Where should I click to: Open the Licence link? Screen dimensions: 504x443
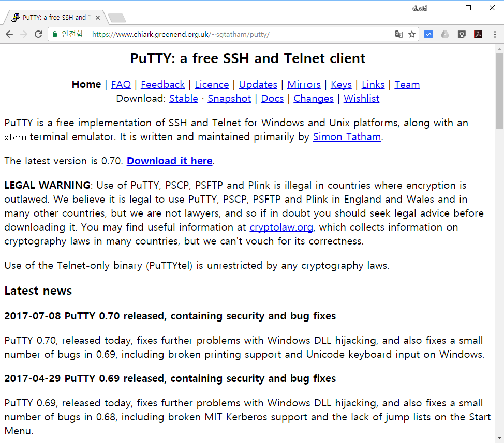(212, 84)
